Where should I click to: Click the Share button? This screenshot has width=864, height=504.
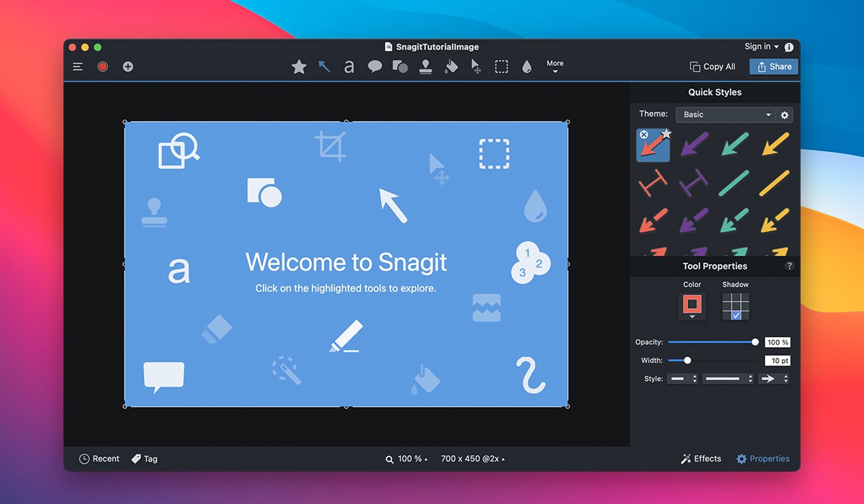[773, 66]
